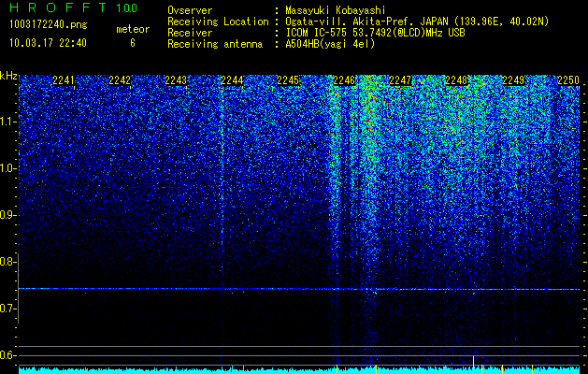
Task: Click the A504HB yagi antenna text
Action: (x=330, y=44)
